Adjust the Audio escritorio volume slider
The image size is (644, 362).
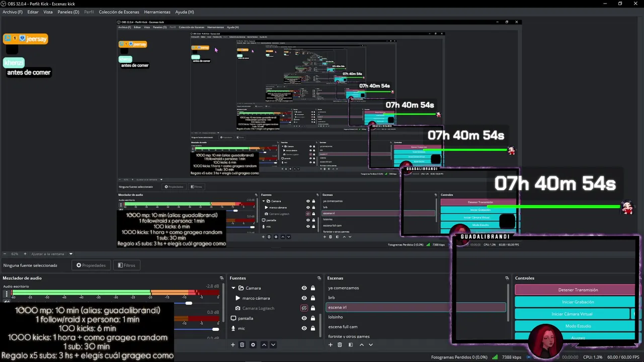[189, 303]
